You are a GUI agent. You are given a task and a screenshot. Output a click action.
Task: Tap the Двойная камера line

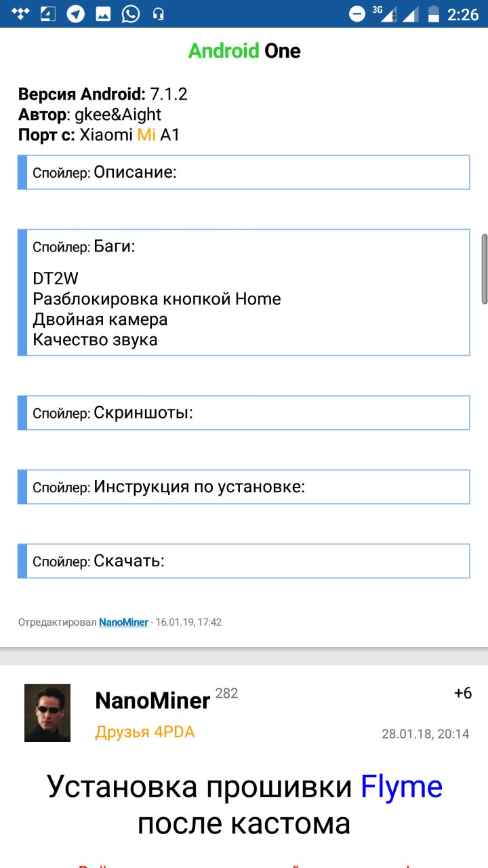(100, 319)
